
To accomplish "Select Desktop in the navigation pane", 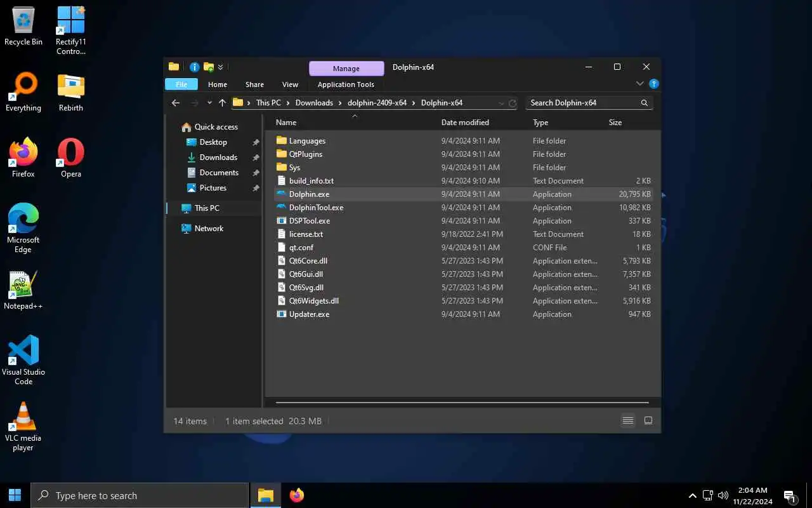I will [x=213, y=142].
